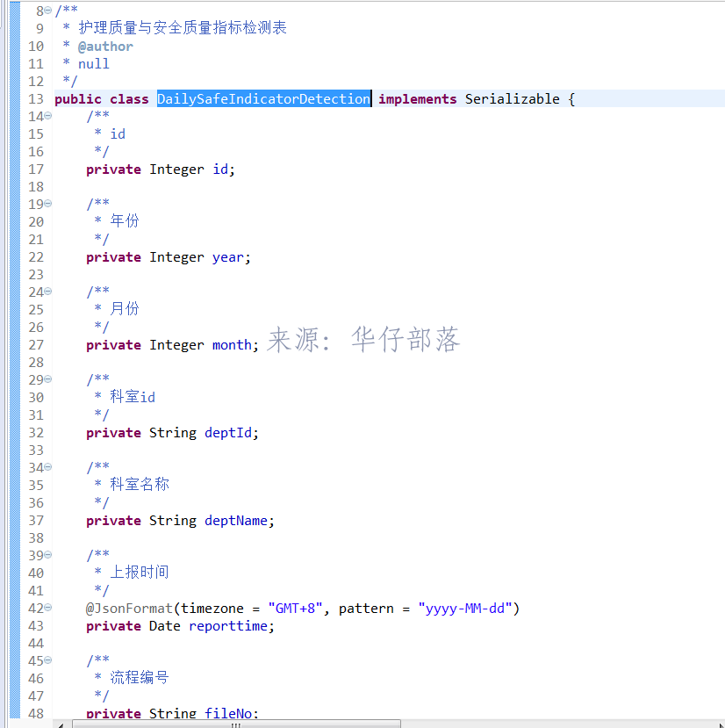Click the horizontal scrollbar thumb
This screenshot has height=728, width=725.
tap(236, 724)
